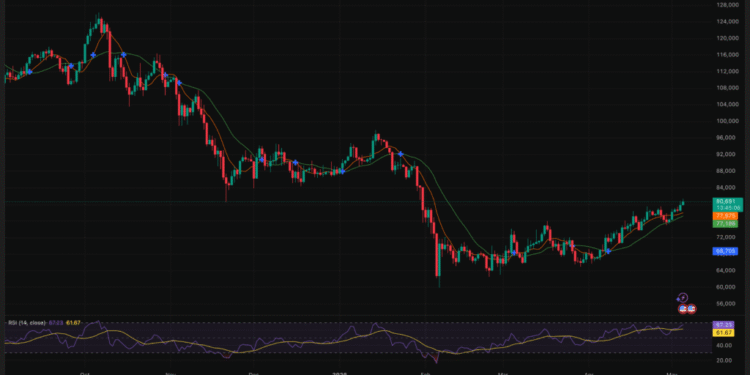Click the 40.00 RSI scale label
Viewport: 750px width, 375px height.
pos(724,345)
